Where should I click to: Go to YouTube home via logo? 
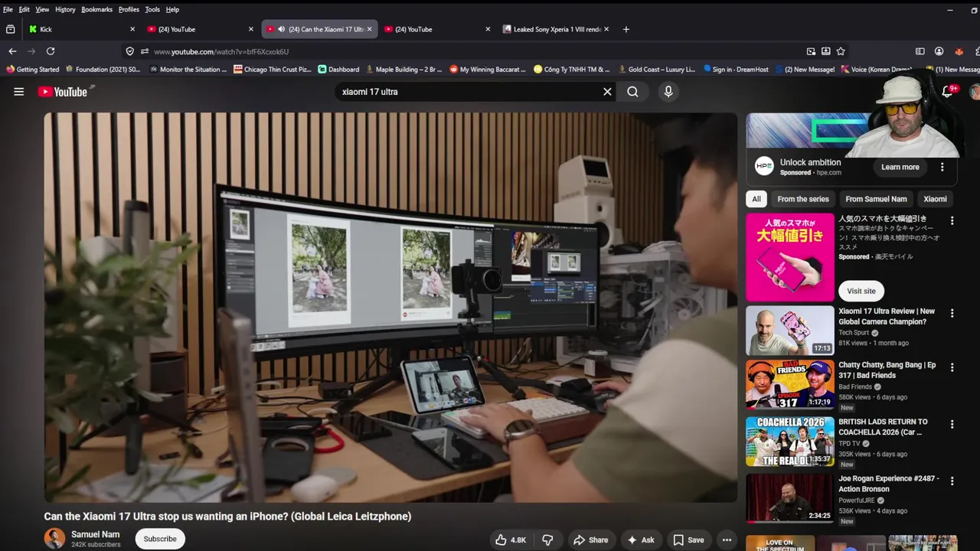[x=64, y=92]
